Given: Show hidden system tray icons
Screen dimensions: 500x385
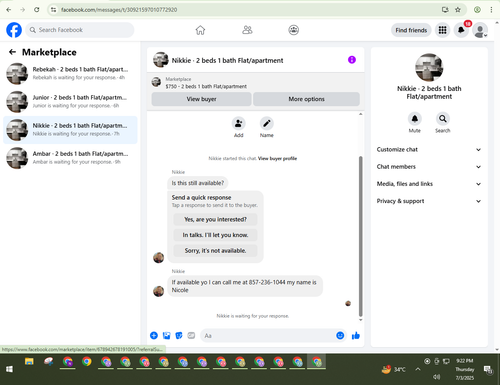Looking at the screenshot, I should click(x=418, y=369).
